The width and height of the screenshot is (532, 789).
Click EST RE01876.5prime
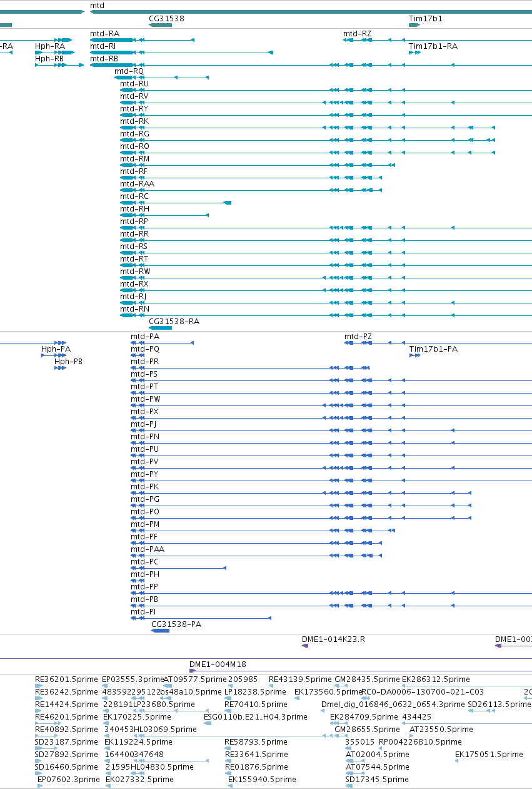pos(256,767)
